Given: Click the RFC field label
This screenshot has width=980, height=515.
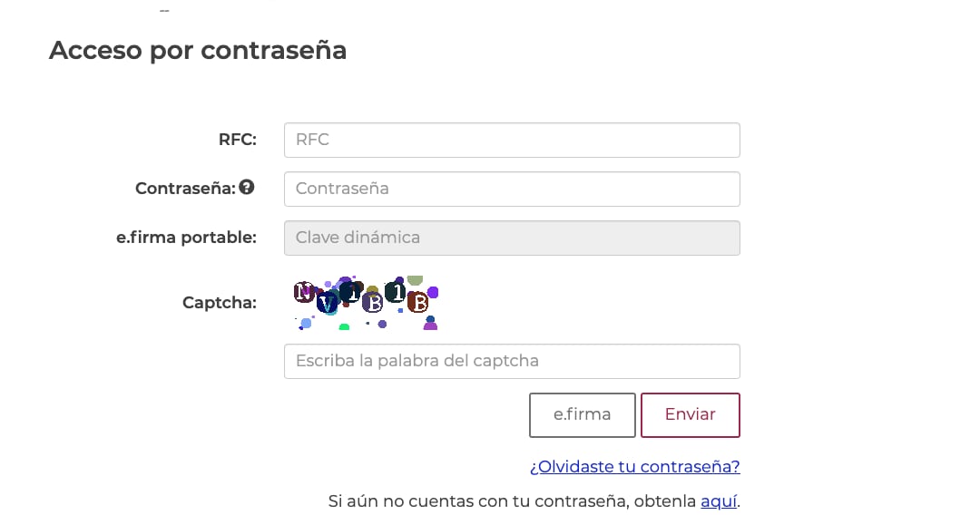Looking at the screenshot, I should click(238, 141).
